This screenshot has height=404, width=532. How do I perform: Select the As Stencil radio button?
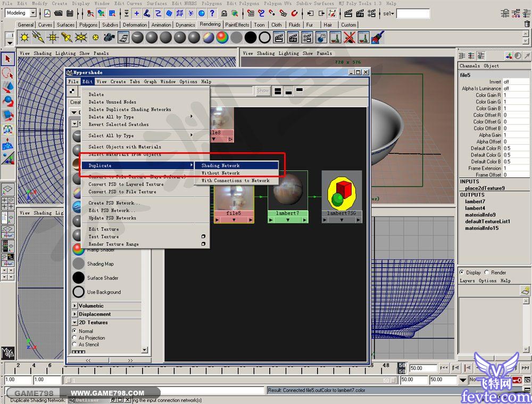tap(74, 344)
